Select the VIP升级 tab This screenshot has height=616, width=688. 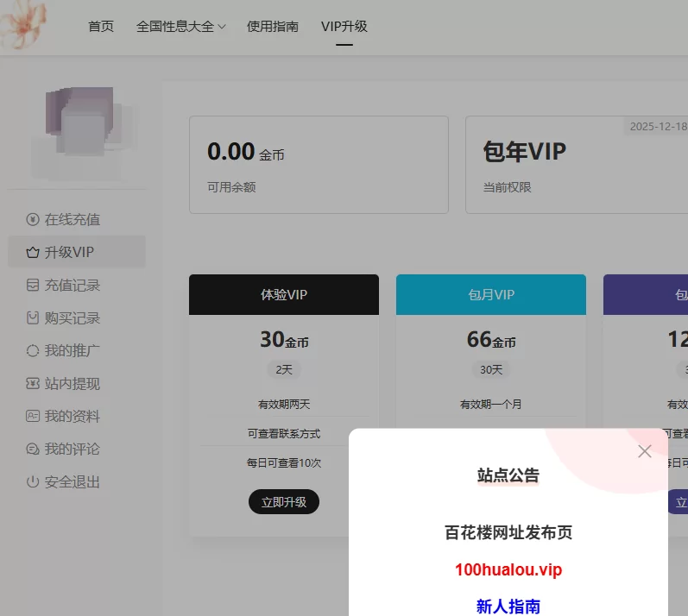tap(344, 26)
